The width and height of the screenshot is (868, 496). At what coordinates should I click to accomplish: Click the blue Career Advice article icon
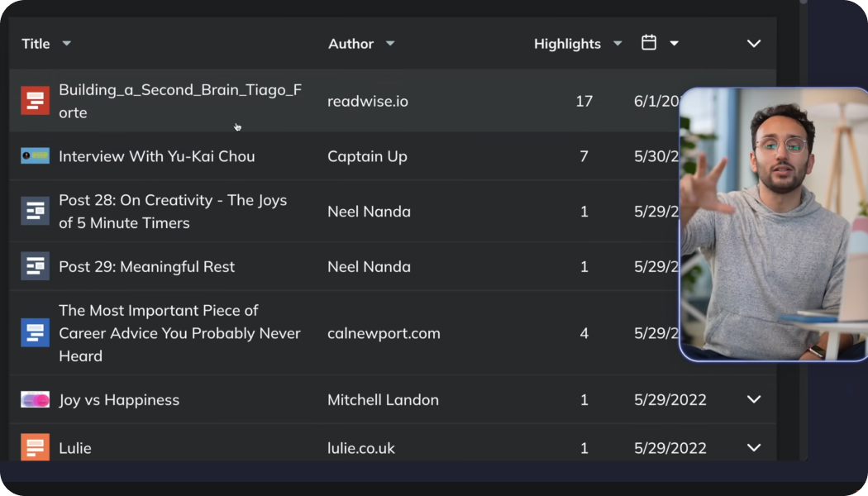click(x=35, y=332)
